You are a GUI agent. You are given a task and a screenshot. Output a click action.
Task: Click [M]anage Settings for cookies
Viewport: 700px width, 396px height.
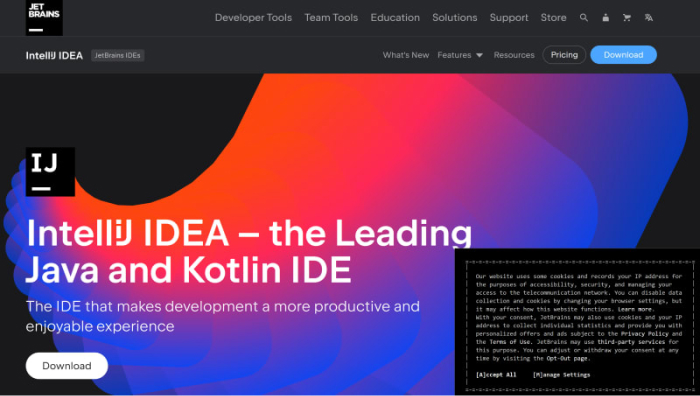(561, 375)
